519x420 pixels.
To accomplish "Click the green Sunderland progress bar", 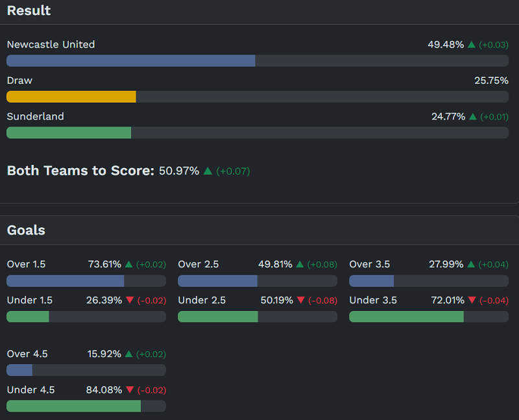I will [x=69, y=132].
